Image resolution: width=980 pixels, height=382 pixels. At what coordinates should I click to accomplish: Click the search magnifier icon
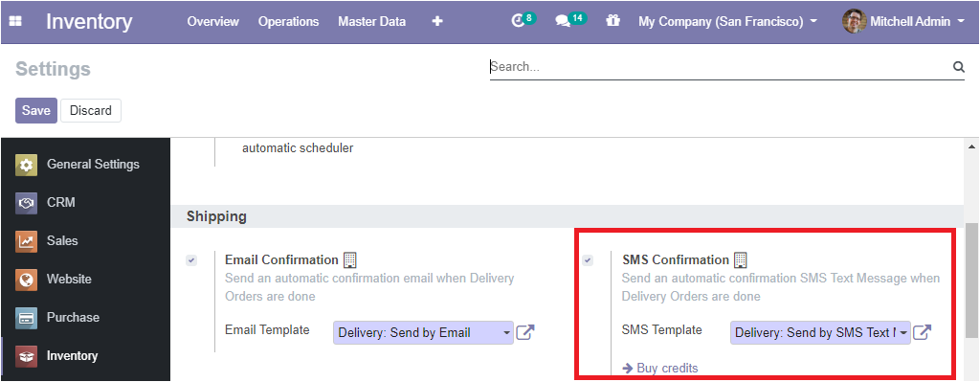958,67
